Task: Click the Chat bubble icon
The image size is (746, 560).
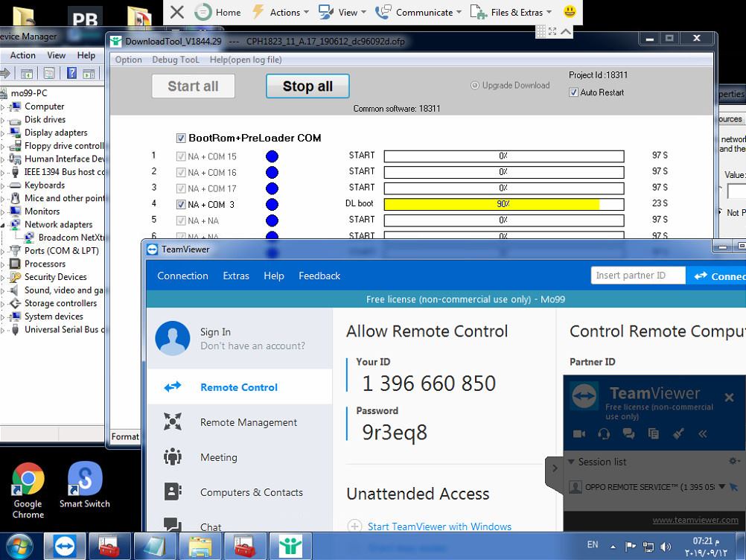Action: (172, 524)
